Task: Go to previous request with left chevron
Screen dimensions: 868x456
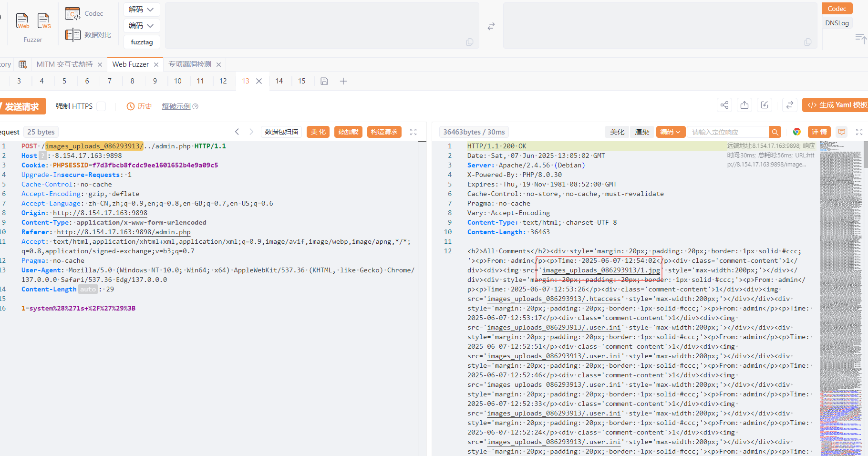Action: coord(237,132)
